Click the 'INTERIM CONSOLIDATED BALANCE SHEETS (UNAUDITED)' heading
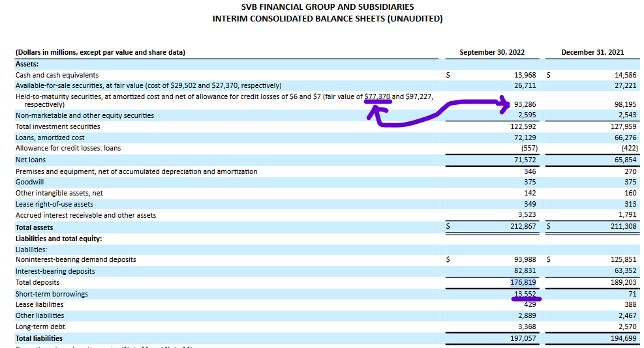This screenshot has width=644, height=348. (328, 18)
